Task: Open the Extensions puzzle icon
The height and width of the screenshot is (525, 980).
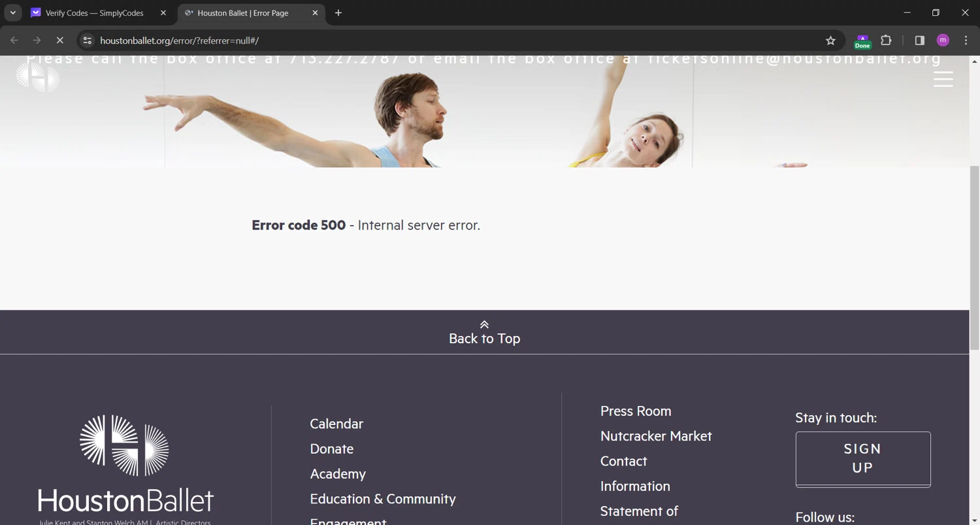Action: tap(886, 41)
